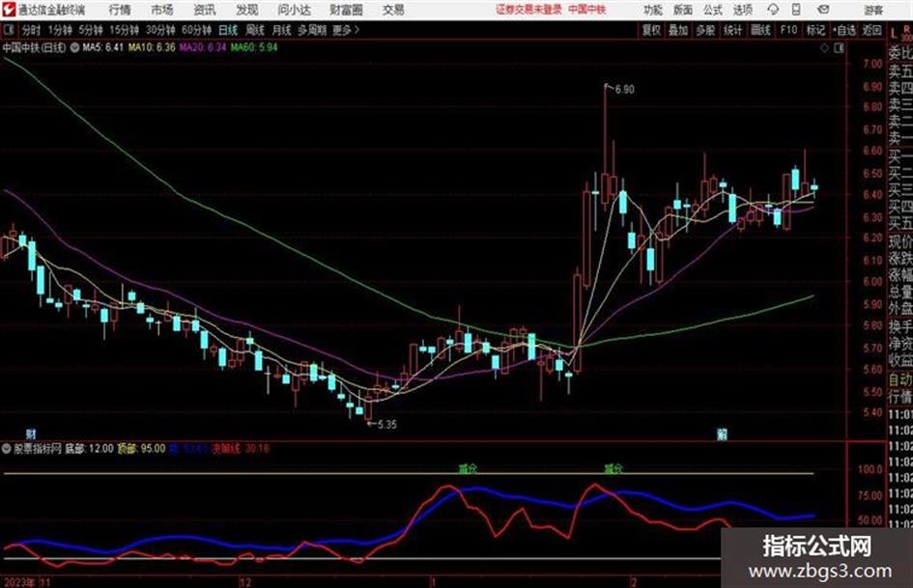Open the 行情 menu
Viewport: 913px width, 588px height.
click(120, 10)
